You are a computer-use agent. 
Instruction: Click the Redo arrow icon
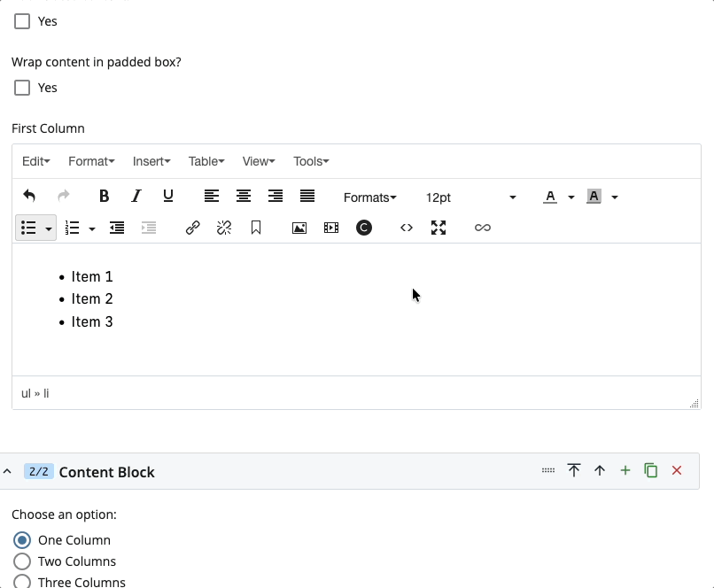click(64, 197)
